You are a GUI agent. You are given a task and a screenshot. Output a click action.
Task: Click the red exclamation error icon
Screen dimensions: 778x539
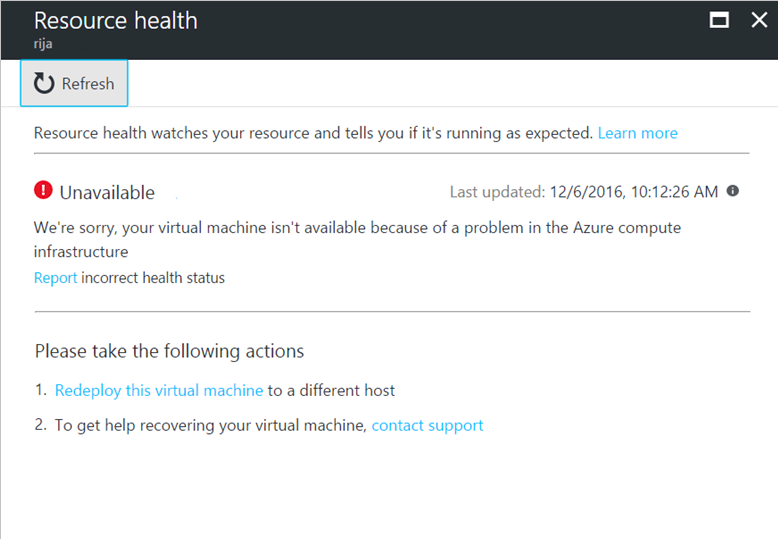(x=43, y=190)
